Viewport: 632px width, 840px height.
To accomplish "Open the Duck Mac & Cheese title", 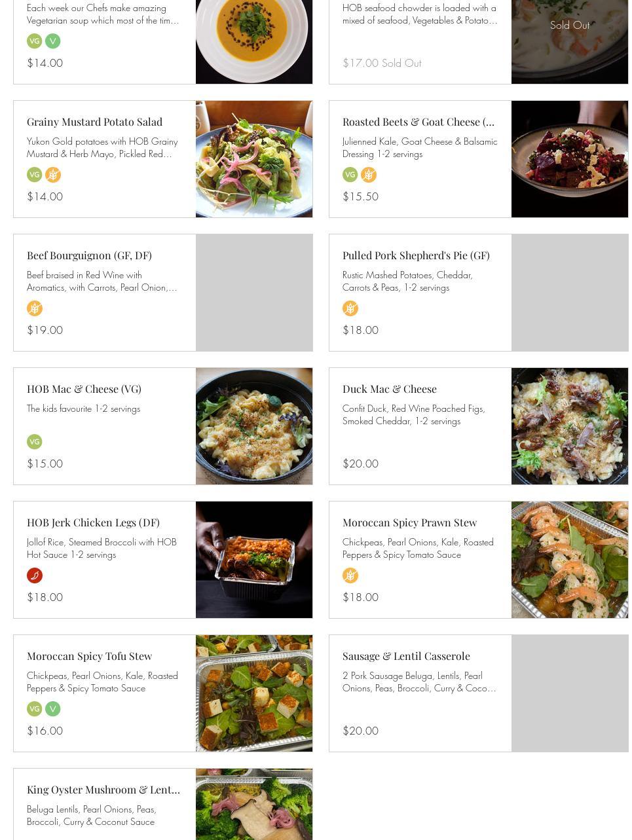I will point(389,389).
